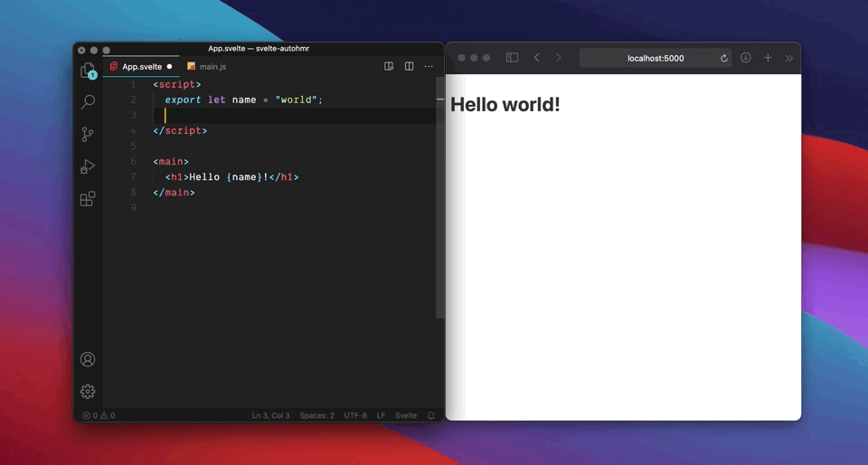The height and width of the screenshot is (465, 868).
Task: Open the Explorer view in VS Code
Action: coord(88,71)
